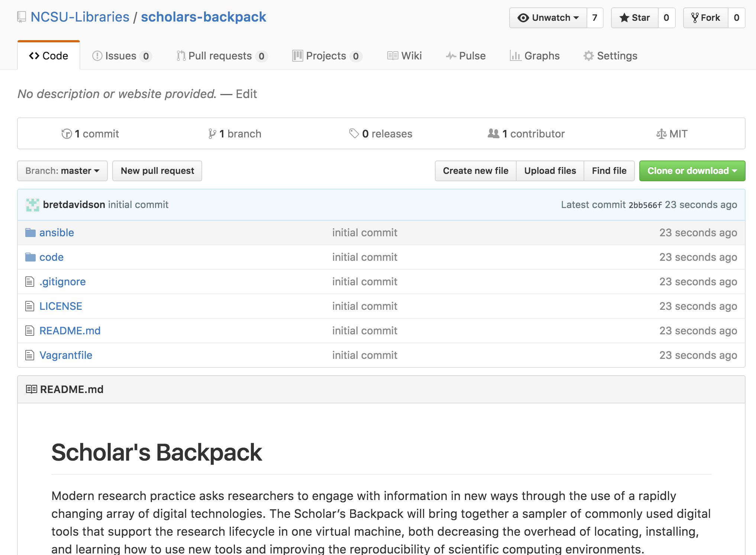This screenshot has height=555, width=756.
Task: View the 1 branch link
Action: coord(235,134)
